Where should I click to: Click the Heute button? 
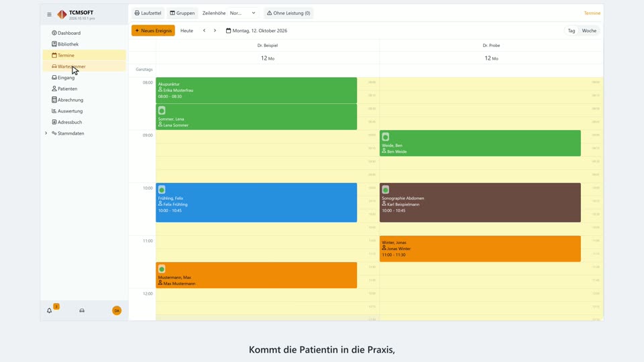tap(186, 30)
